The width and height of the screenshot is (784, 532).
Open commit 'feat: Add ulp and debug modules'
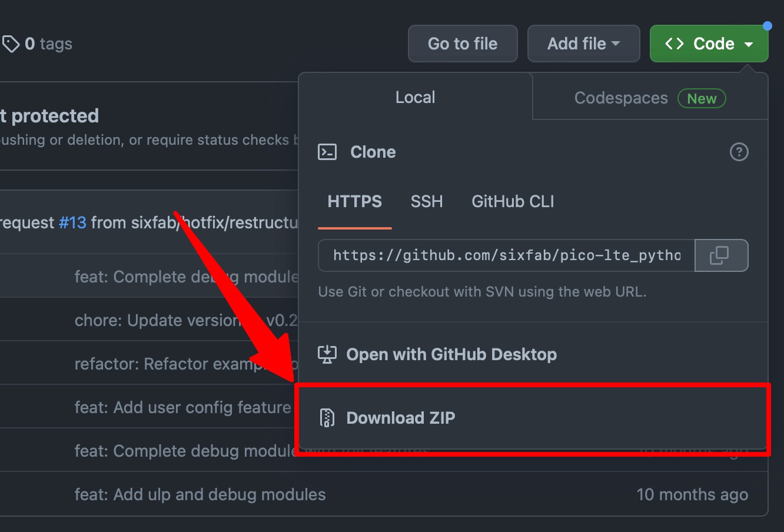[x=200, y=494]
